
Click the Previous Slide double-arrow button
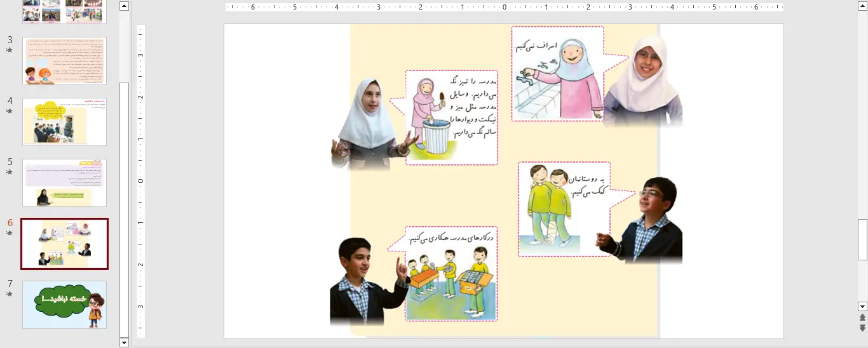tap(862, 318)
